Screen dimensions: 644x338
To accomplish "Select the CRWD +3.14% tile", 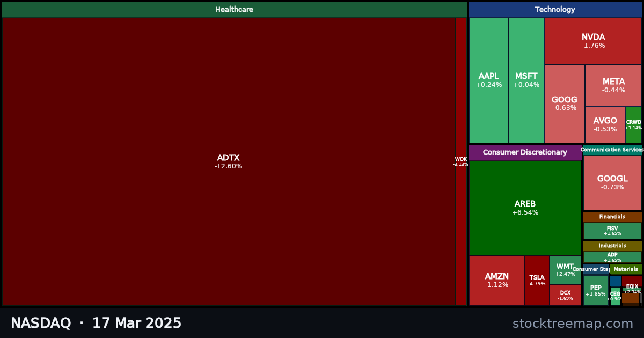I will tap(634, 125).
